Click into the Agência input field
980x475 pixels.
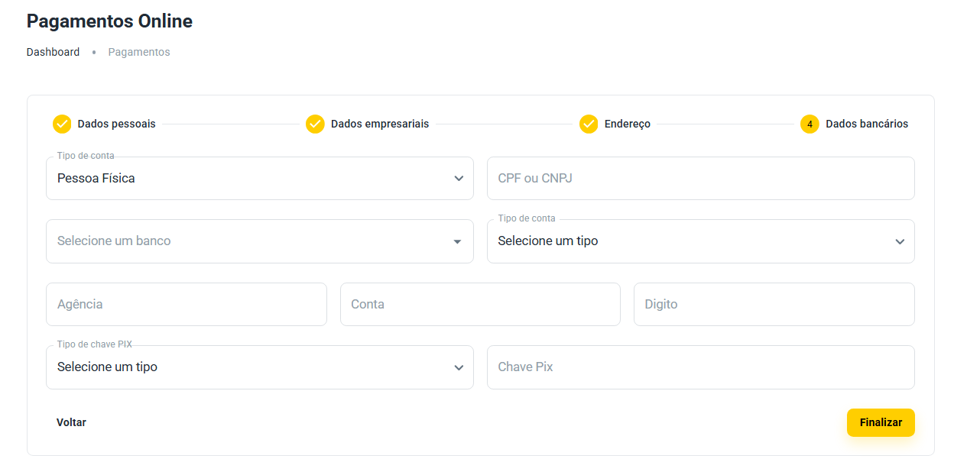click(186, 305)
